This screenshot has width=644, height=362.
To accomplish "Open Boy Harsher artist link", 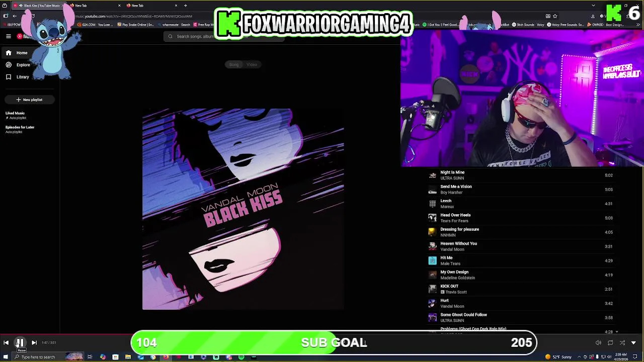I will tap(451, 193).
